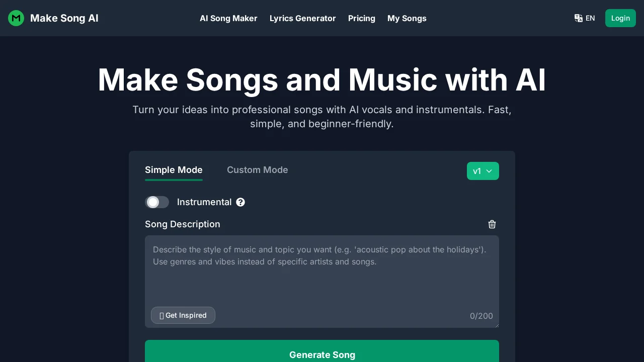The height and width of the screenshot is (362, 644).
Task: Open the textarea resize handle corner
Action: pyautogui.click(x=497, y=325)
